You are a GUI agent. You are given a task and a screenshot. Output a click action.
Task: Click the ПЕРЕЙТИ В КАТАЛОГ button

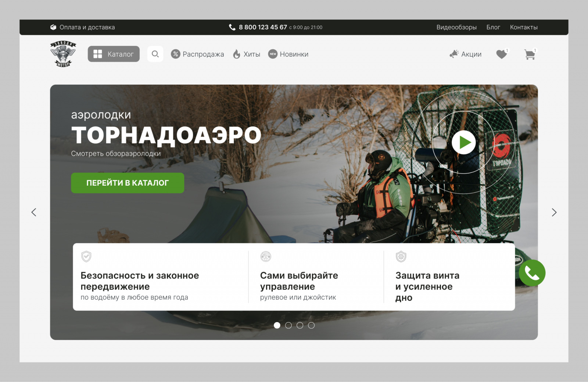pyautogui.click(x=128, y=183)
